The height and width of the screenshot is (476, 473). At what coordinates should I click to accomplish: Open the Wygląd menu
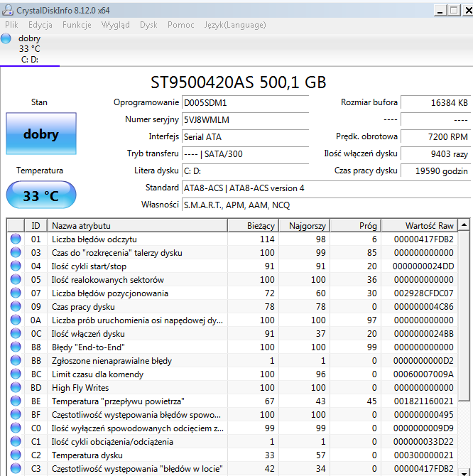pyautogui.click(x=115, y=25)
